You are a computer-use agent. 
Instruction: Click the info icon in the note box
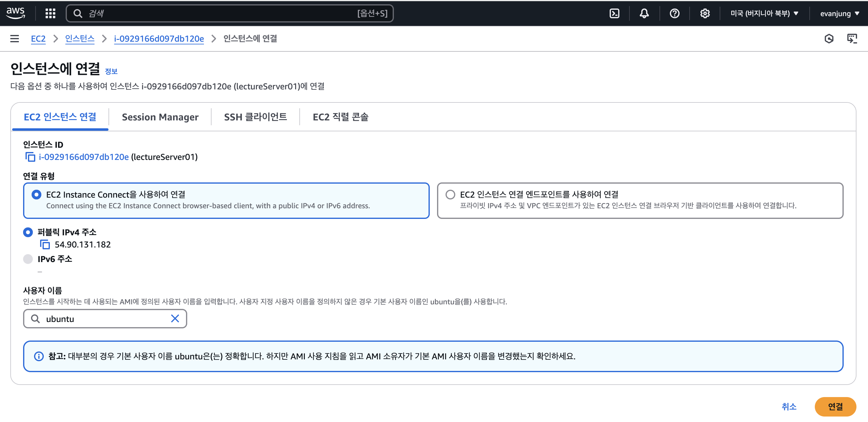click(39, 356)
